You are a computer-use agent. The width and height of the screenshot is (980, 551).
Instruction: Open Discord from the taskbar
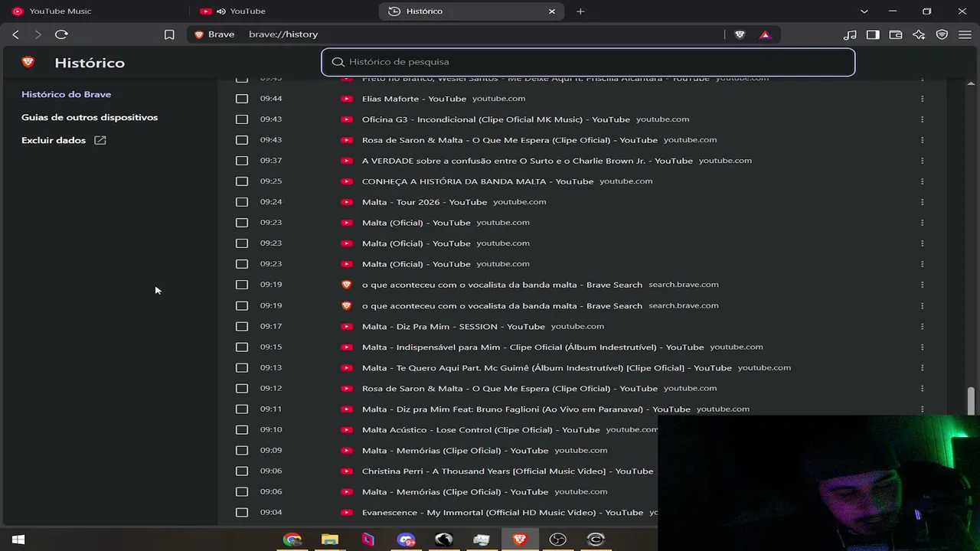pyautogui.click(x=406, y=540)
